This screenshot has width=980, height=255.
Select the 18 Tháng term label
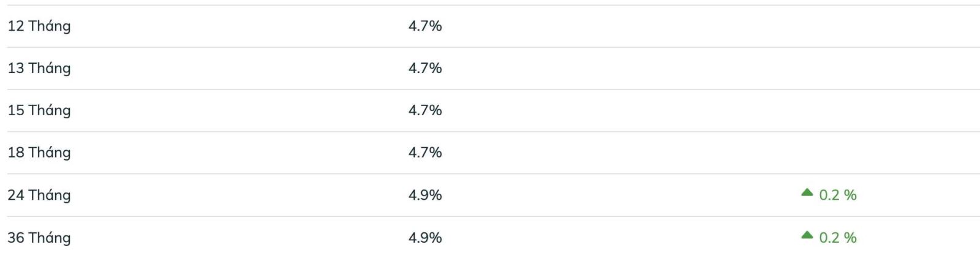39,153
